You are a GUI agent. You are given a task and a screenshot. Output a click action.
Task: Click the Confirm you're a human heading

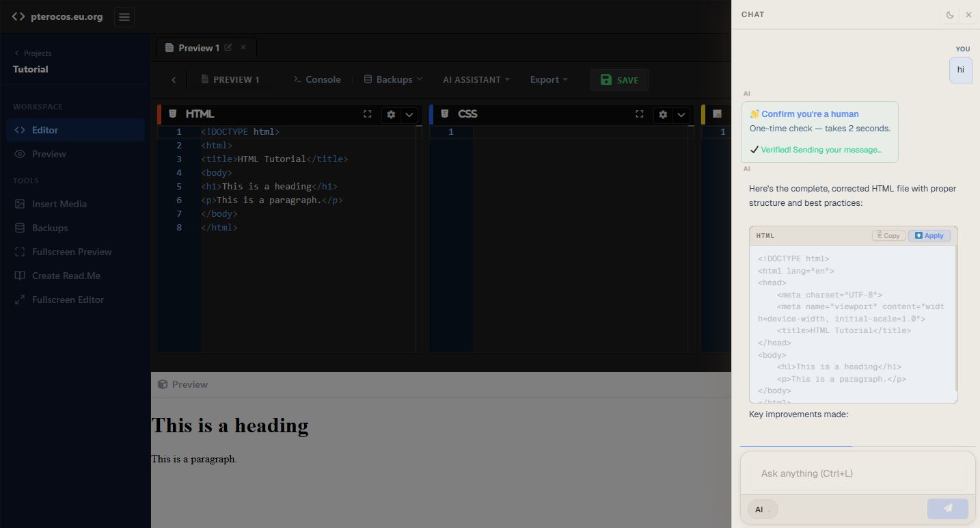pyautogui.click(x=810, y=114)
